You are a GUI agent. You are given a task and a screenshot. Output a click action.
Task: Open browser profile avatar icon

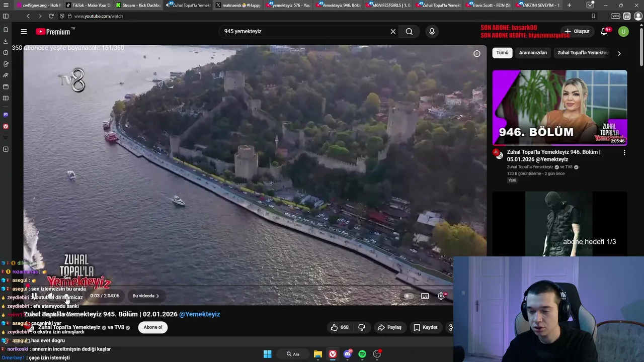pyautogui.click(x=638, y=16)
